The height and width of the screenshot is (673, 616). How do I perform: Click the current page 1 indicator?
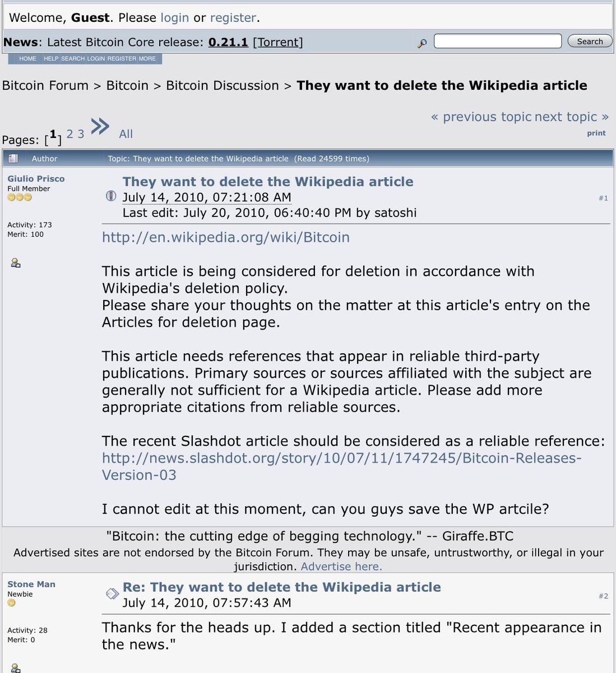point(53,135)
